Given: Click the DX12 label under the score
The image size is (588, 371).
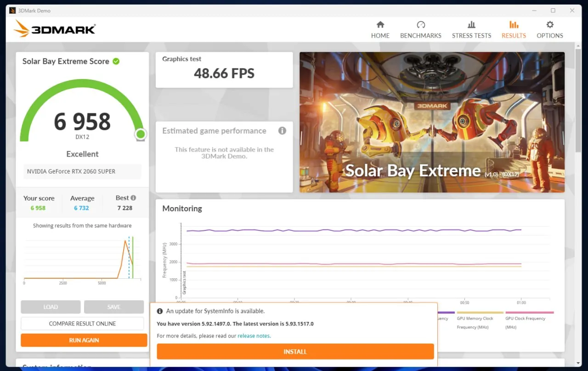Looking at the screenshot, I should pyautogui.click(x=82, y=137).
